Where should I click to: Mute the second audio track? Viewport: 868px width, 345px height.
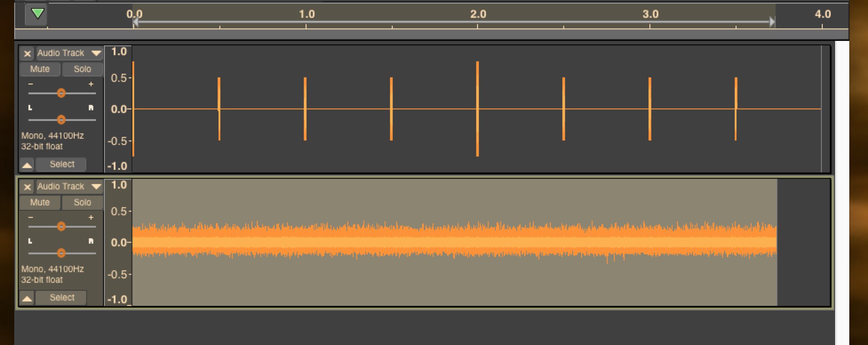pos(40,203)
